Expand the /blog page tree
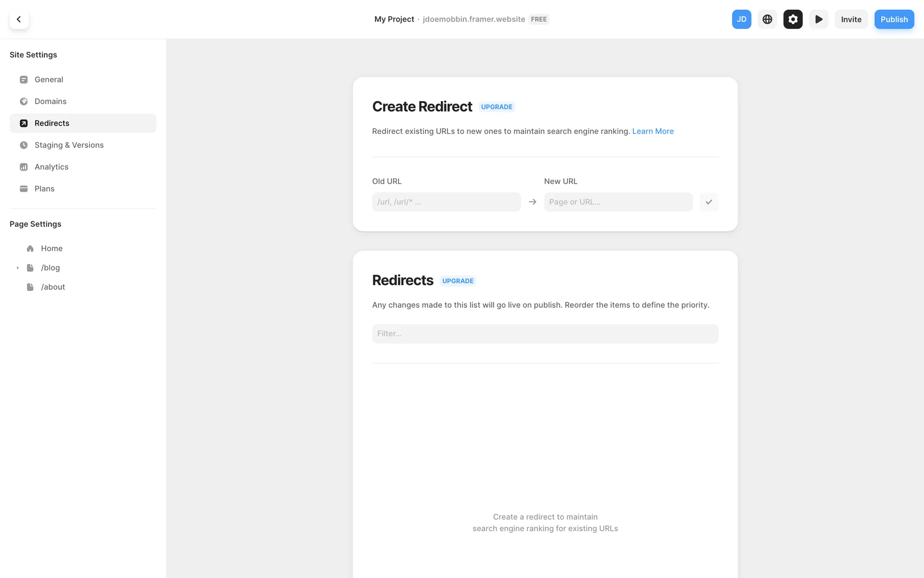The width and height of the screenshot is (924, 578). tap(18, 268)
